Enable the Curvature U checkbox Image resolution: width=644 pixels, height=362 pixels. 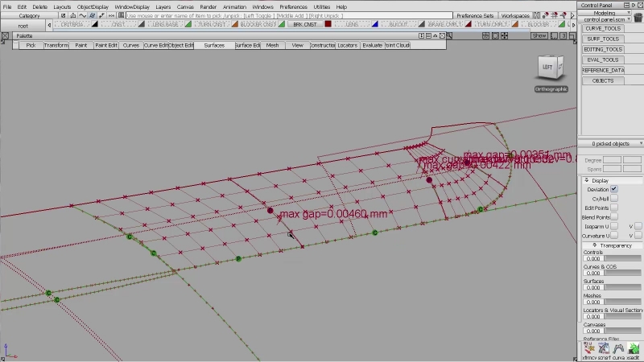[x=614, y=236]
